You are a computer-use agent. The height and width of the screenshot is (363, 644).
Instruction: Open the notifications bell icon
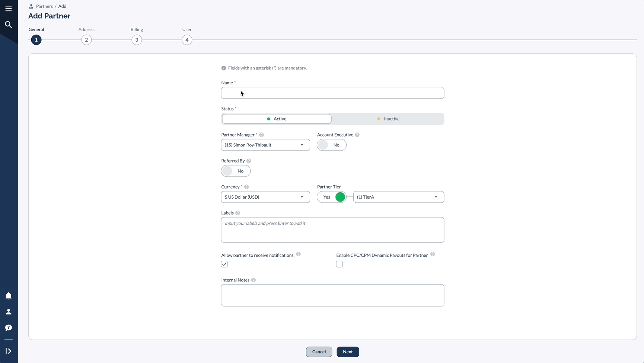pyautogui.click(x=9, y=296)
